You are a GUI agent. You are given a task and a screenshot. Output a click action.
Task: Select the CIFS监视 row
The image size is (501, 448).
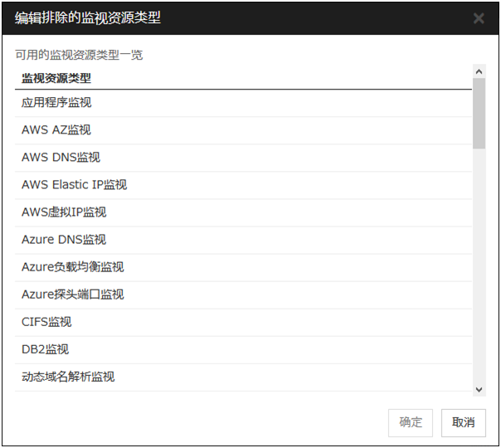tap(46, 322)
